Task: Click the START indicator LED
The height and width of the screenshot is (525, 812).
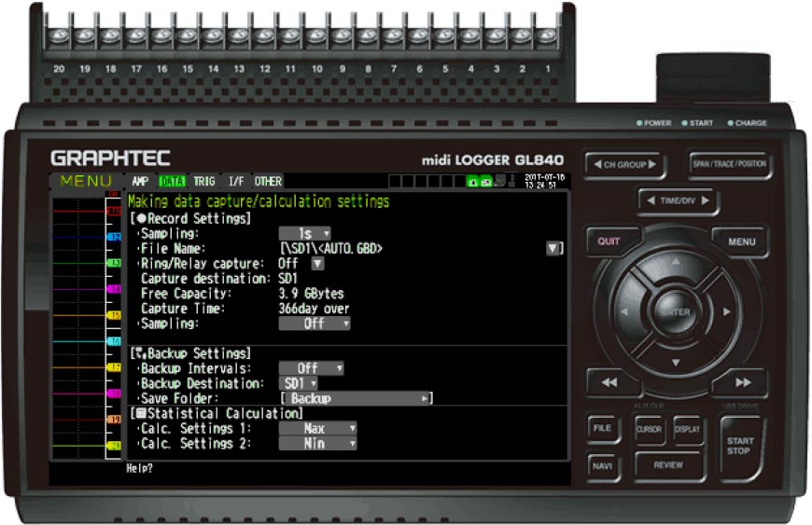Action: [685, 123]
